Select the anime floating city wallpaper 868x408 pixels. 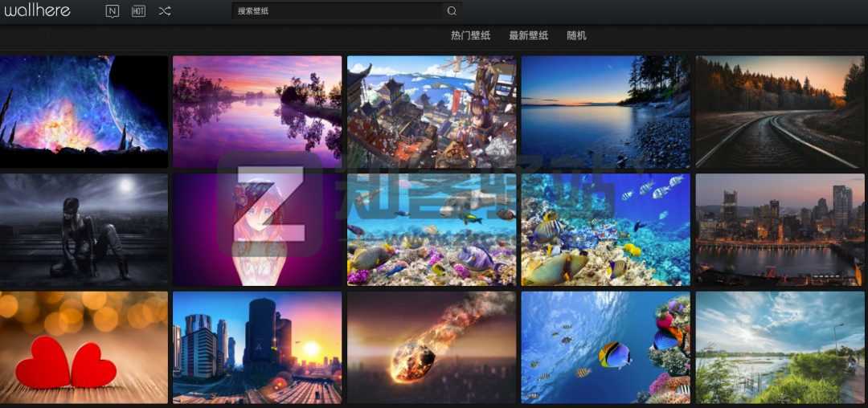432,111
